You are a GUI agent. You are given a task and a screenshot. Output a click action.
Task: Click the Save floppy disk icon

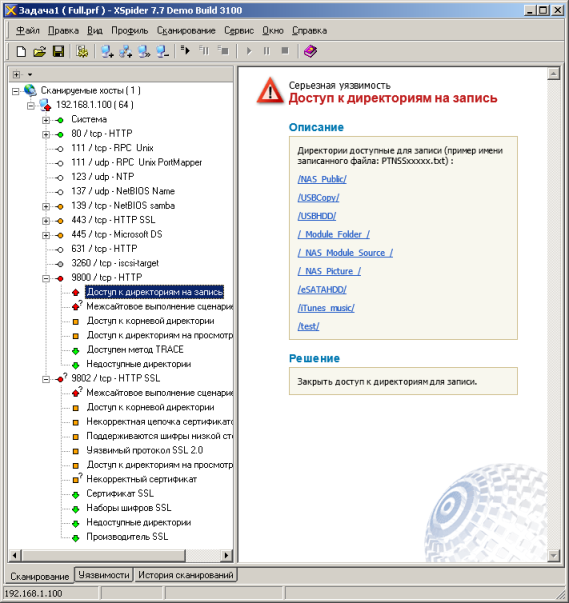click(58, 51)
